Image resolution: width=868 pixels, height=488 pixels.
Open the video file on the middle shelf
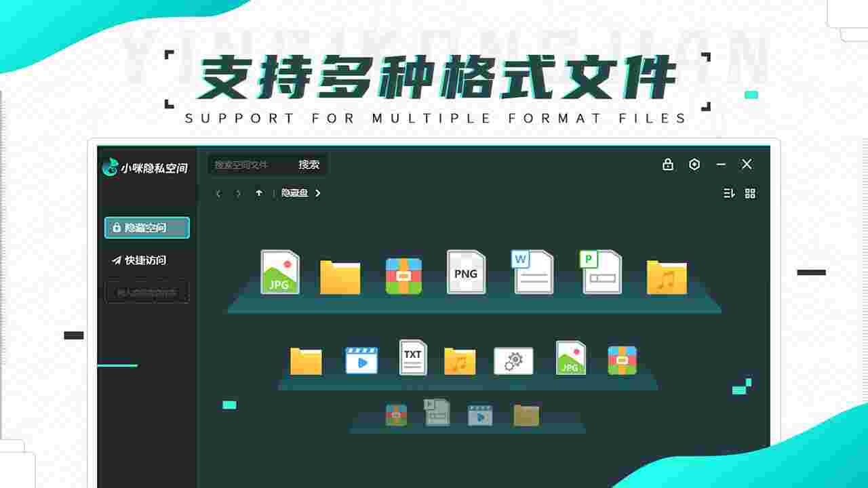(360, 360)
